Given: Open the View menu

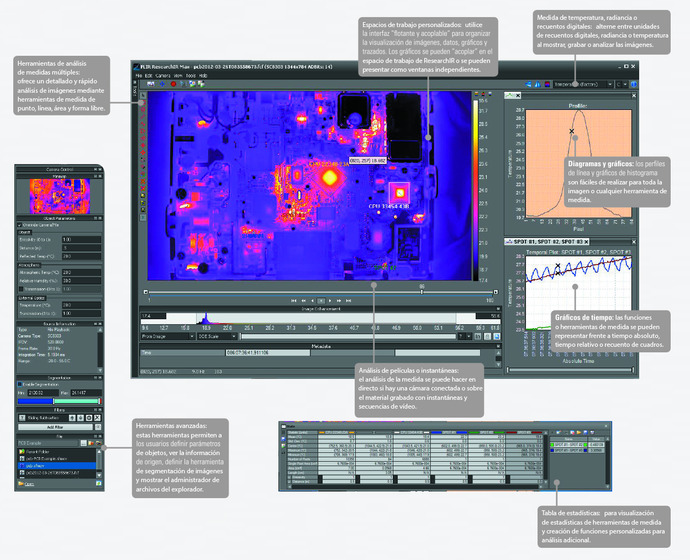Looking at the screenshot, I should (x=178, y=76).
